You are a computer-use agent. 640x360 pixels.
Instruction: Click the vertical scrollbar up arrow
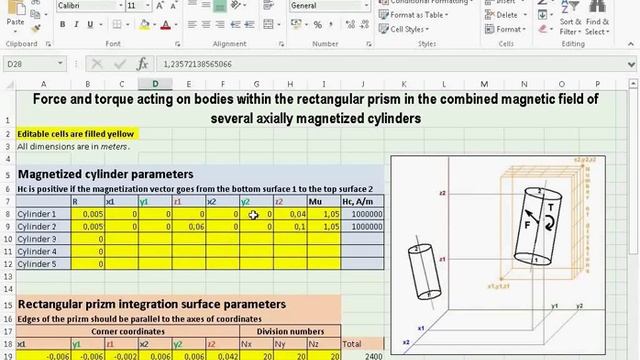coord(633,84)
